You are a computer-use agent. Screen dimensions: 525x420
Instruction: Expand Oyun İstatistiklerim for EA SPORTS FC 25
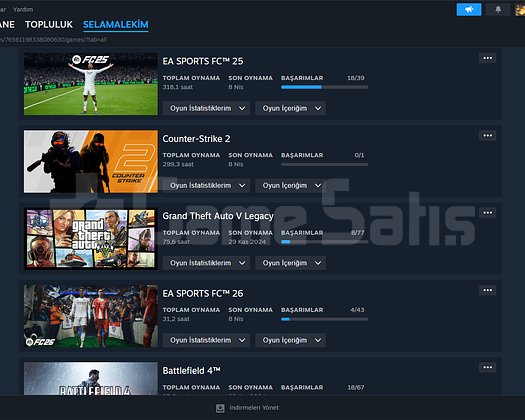(206, 108)
